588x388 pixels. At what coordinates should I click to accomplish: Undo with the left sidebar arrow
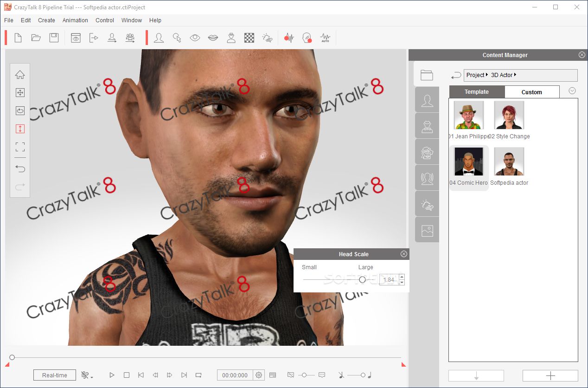tap(20, 168)
